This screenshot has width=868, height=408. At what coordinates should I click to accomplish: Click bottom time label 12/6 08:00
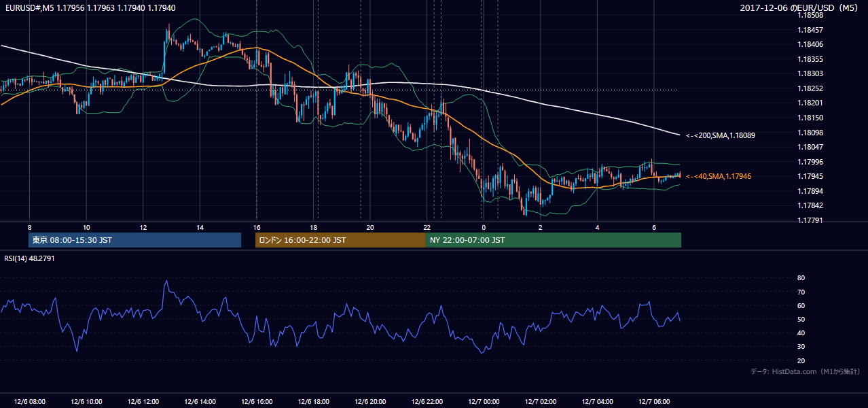click(30, 401)
